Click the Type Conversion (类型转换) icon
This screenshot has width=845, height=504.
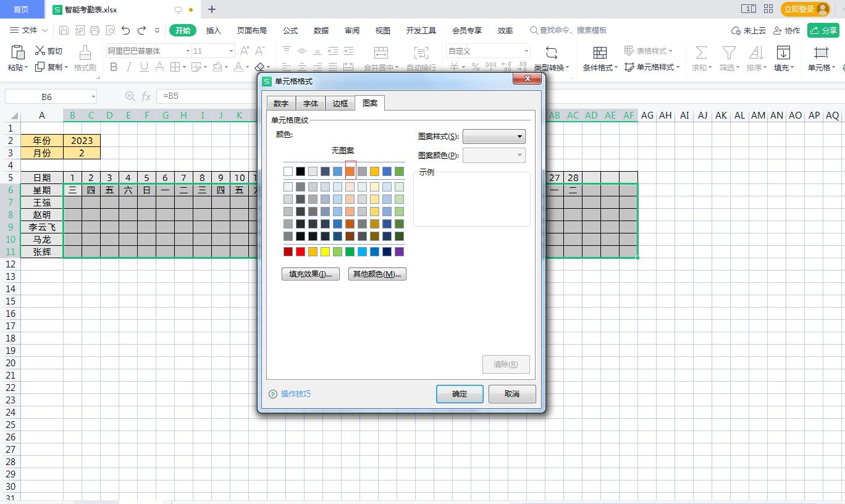(551, 52)
